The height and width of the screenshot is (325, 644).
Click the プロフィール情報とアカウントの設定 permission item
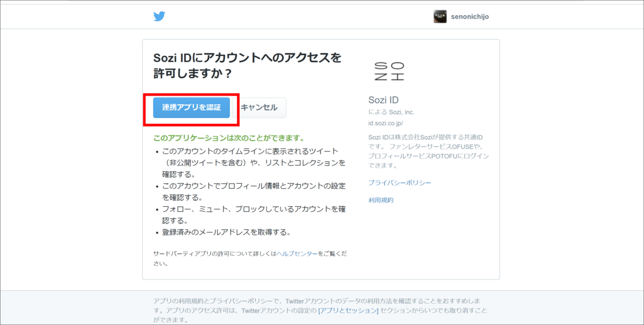tap(254, 192)
